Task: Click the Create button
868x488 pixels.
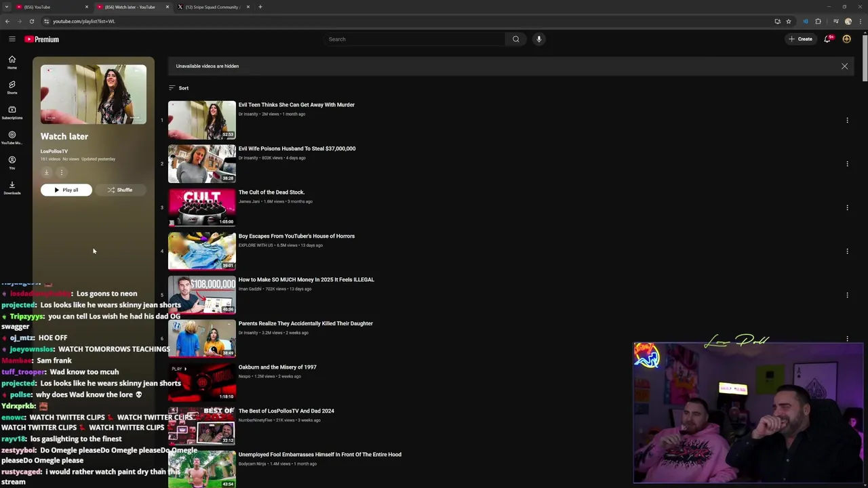Action: click(x=800, y=39)
